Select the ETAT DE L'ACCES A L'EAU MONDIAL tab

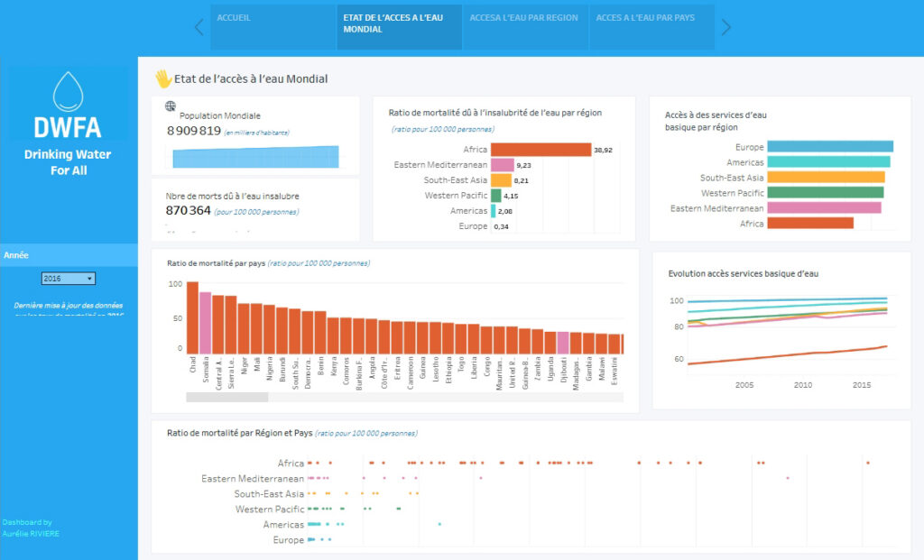pos(399,26)
